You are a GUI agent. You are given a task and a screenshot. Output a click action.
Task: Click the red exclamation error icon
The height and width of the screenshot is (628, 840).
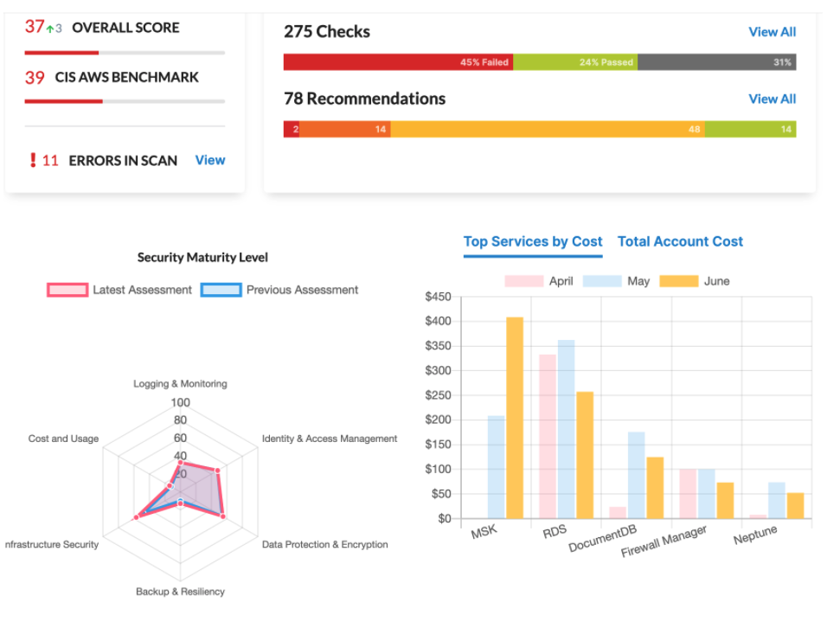pos(33,160)
